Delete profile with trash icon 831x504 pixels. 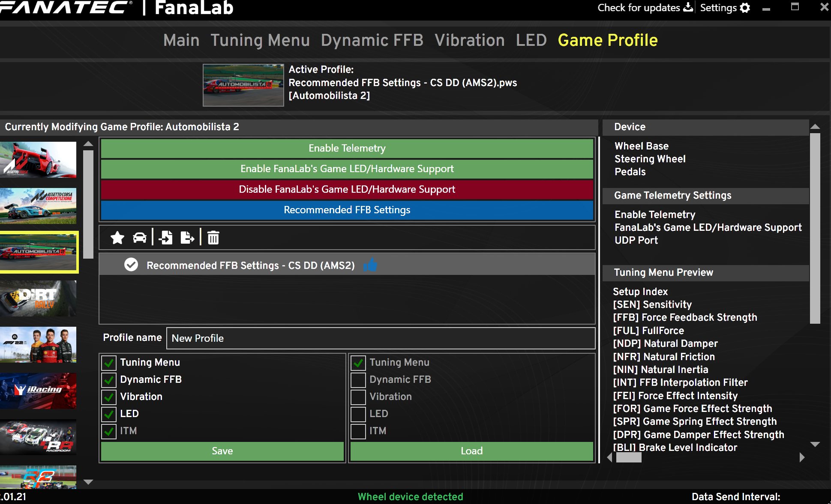213,238
